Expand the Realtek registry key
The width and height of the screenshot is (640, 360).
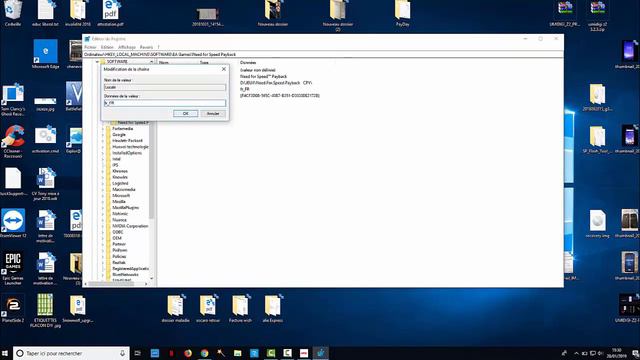pyautogui.click(x=103, y=262)
